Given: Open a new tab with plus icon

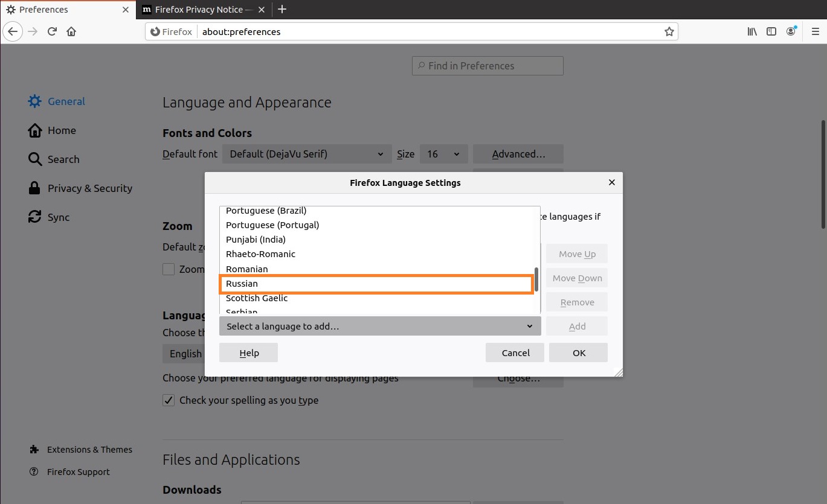Looking at the screenshot, I should point(282,9).
